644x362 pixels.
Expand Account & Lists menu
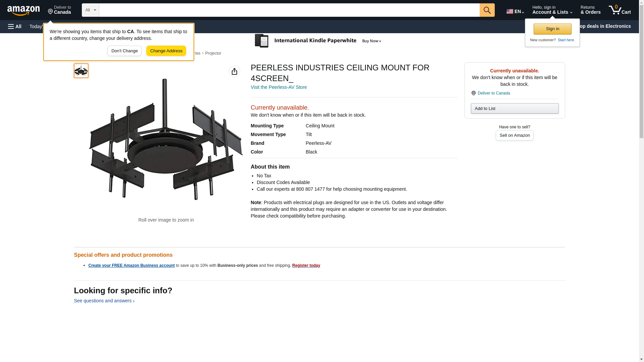(x=552, y=10)
